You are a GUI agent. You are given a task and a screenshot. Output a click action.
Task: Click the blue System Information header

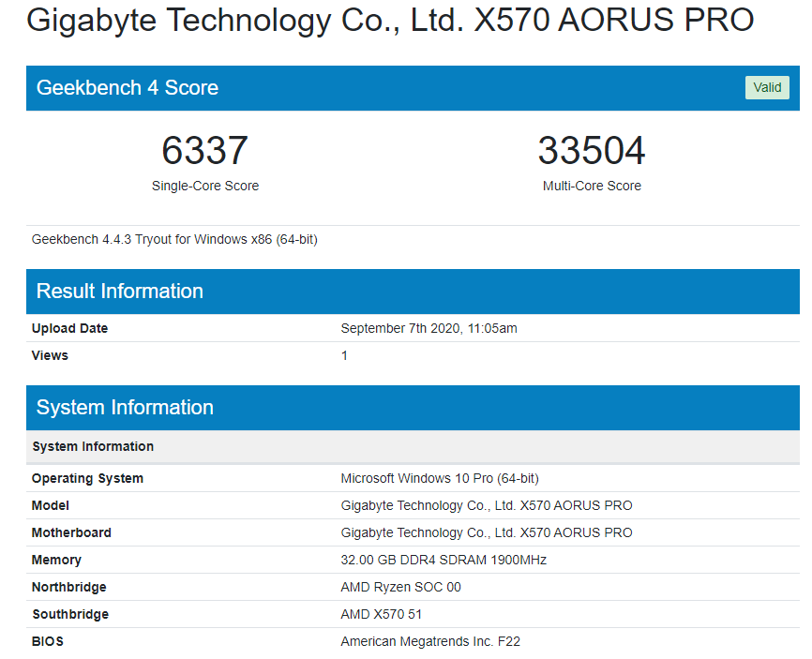tap(413, 408)
